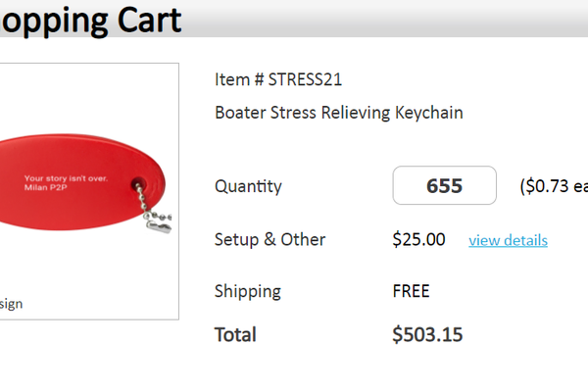Screen dimensions: 588x392
Task: Click the Setup & Other label
Action: click(269, 239)
